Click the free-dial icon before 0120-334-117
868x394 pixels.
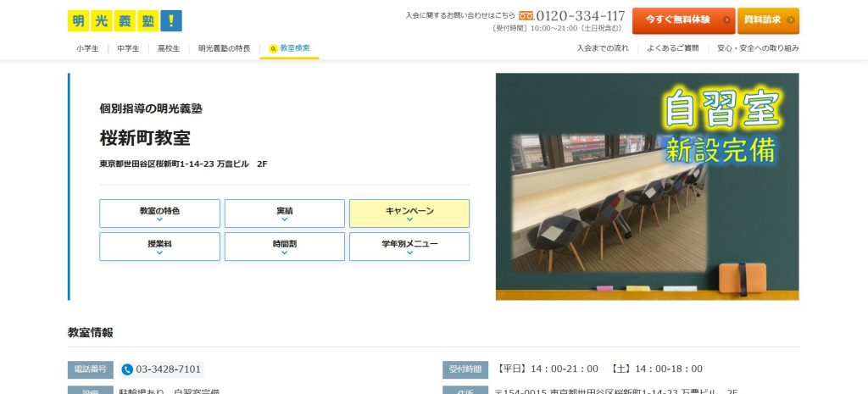tap(526, 15)
